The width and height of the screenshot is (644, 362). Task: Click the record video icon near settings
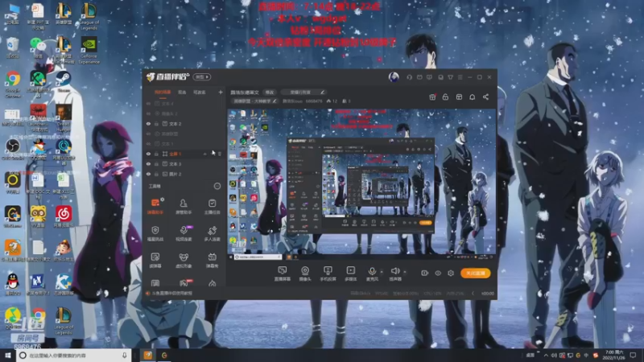point(425,273)
